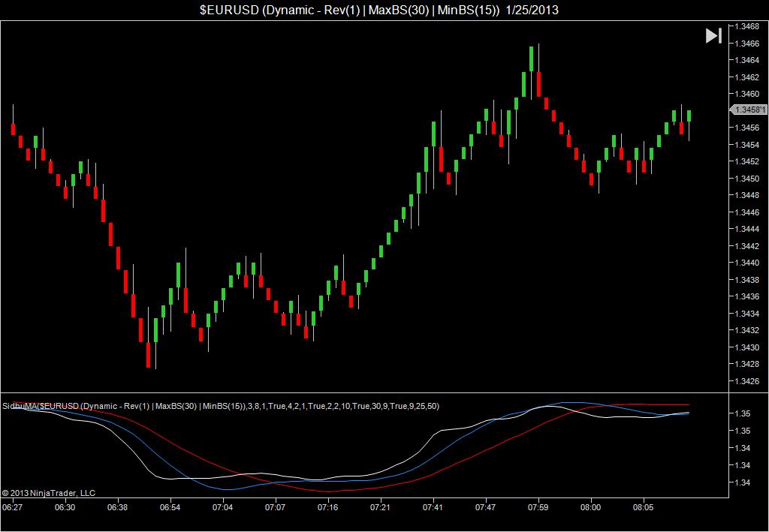
Task: Select the SidhuMA indicator label
Action: [222, 406]
